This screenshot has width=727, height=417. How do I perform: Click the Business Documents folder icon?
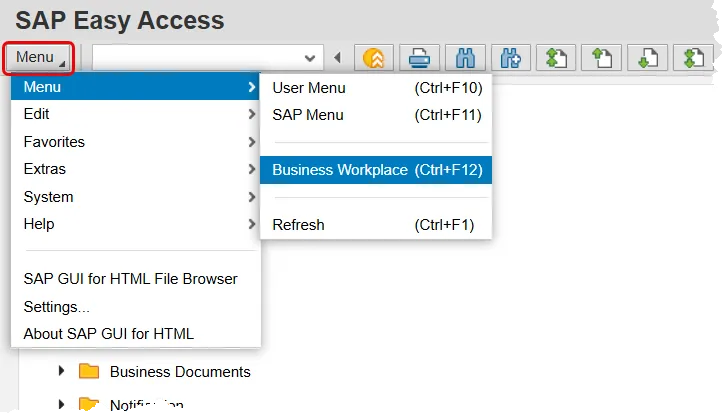pyautogui.click(x=89, y=372)
